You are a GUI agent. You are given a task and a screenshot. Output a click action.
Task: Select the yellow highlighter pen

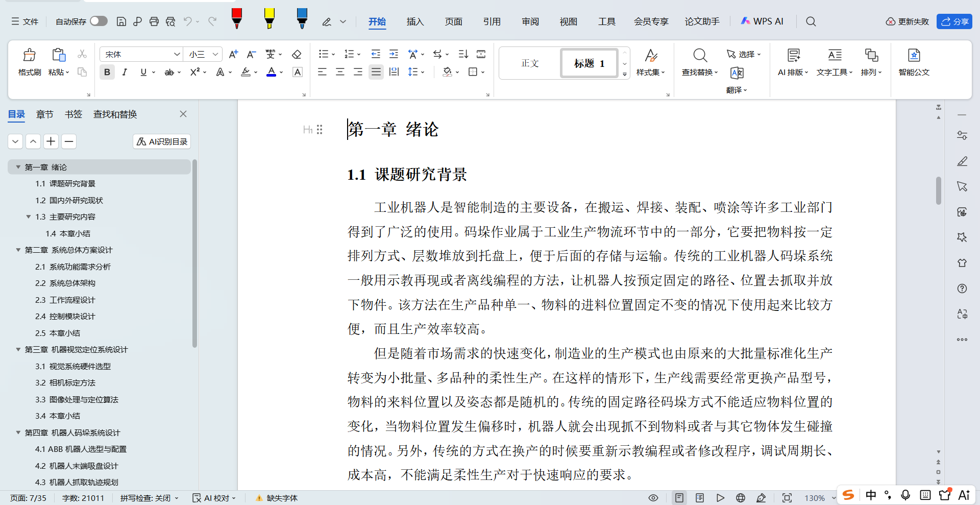click(x=269, y=18)
